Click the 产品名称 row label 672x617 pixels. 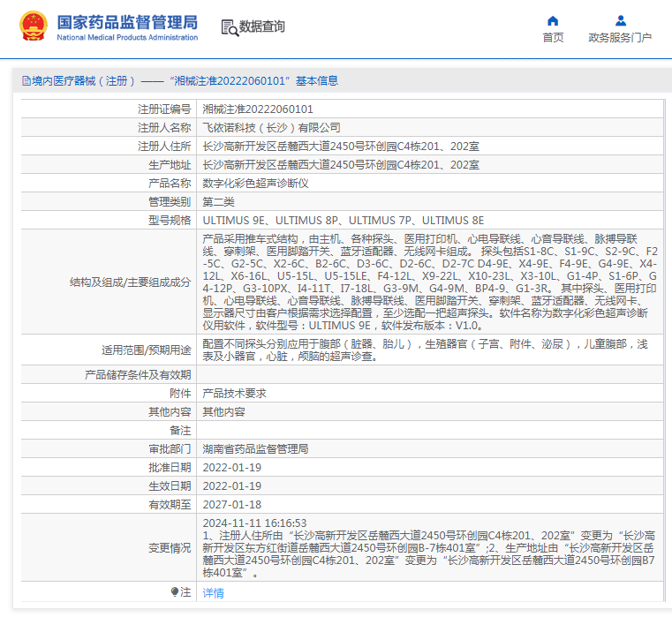coord(170,184)
